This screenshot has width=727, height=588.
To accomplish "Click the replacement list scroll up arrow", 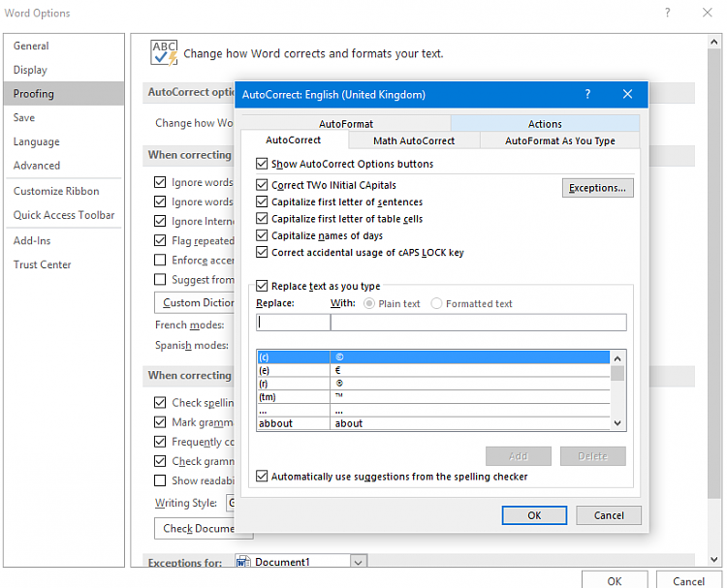I will (617, 358).
